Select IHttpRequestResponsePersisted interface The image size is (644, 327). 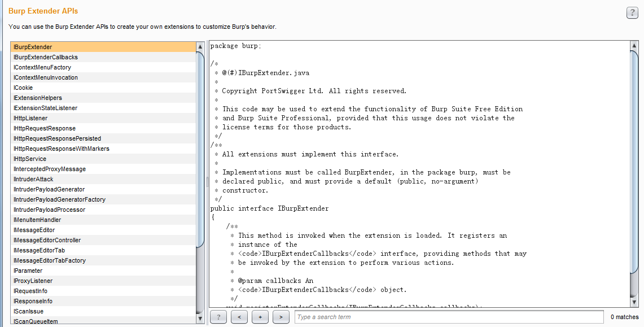[103, 138]
